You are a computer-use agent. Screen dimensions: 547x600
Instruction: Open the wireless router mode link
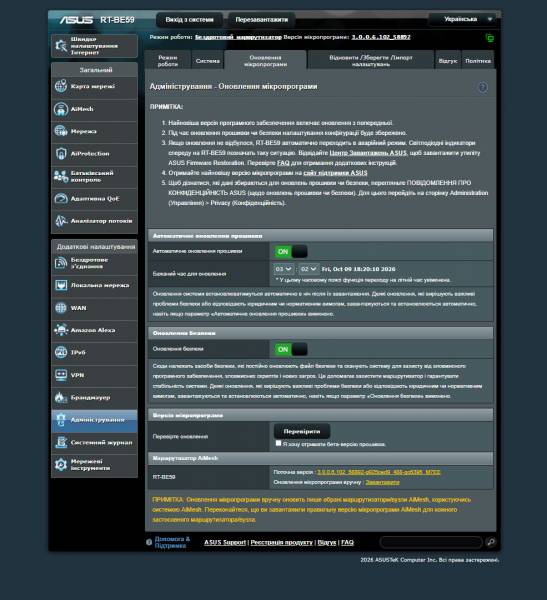coord(238,37)
